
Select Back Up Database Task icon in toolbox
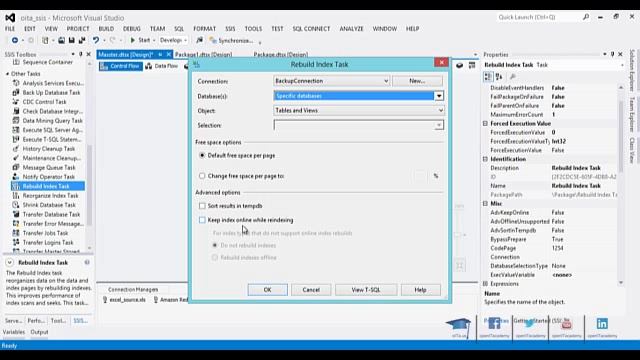tap(16, 93)
